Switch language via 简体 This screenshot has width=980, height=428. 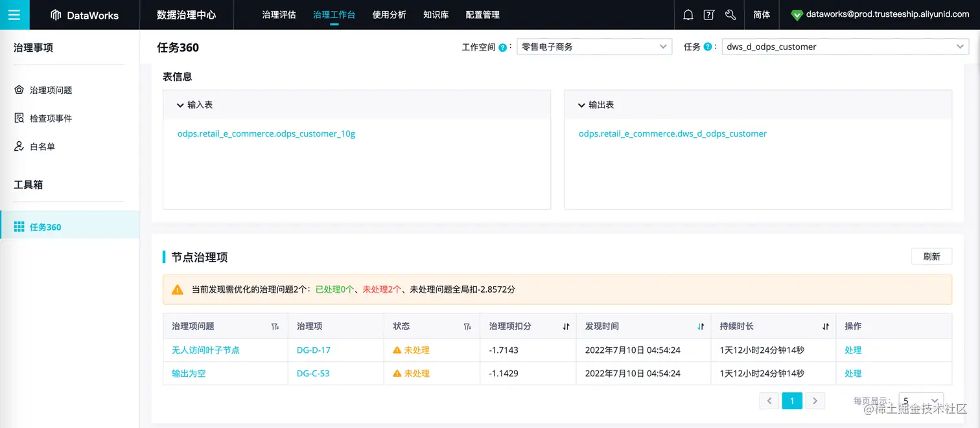762,14
